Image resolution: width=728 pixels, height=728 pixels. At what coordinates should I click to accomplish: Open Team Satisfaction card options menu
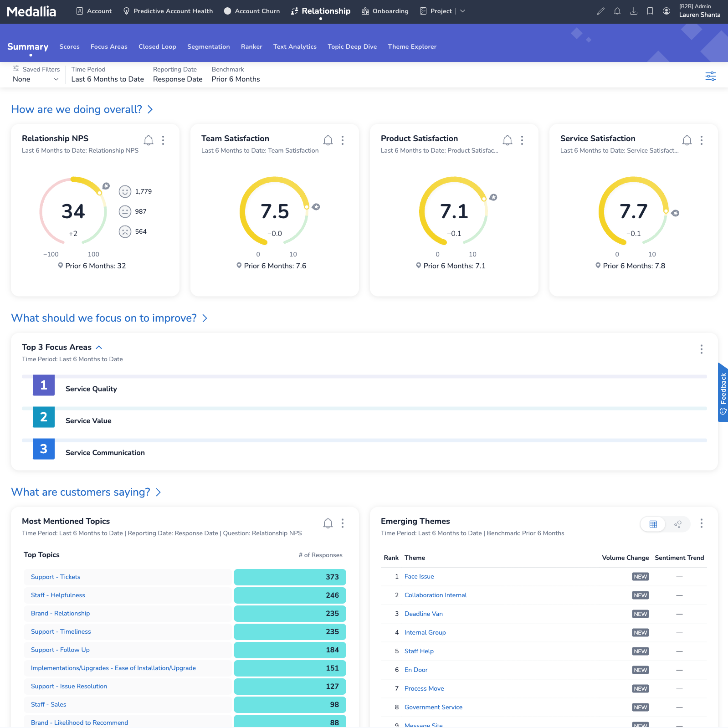click(343, 140)
